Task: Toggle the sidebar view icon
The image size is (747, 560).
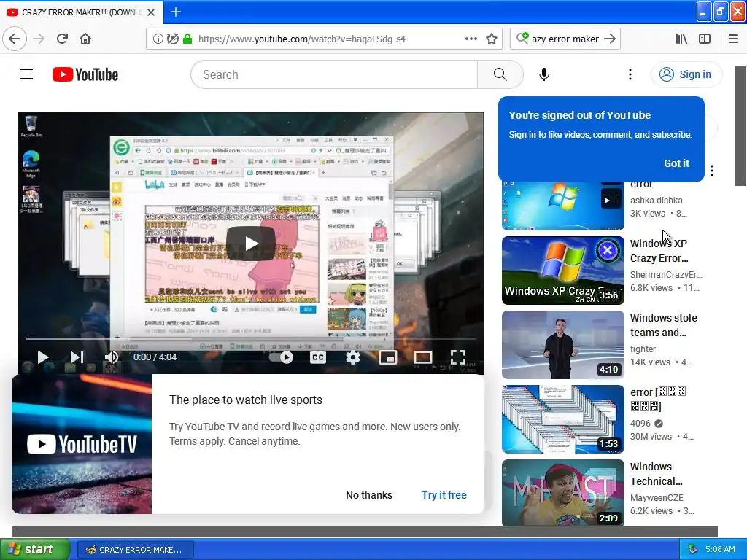Action: click(x=705, y=39)
